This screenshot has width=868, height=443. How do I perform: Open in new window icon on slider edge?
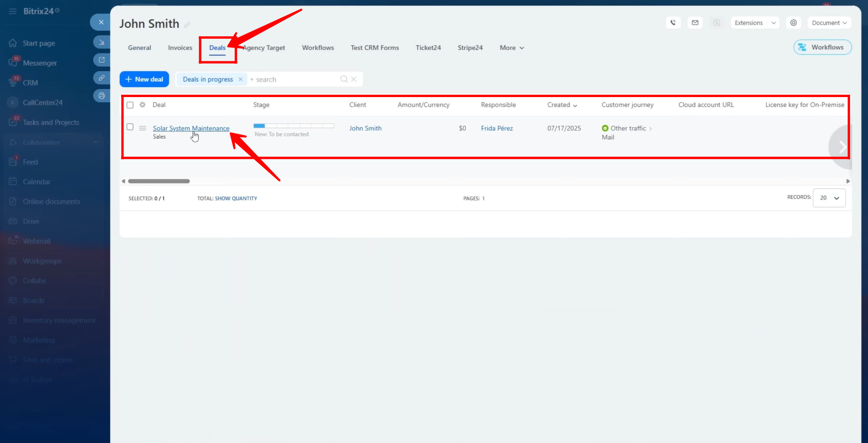pos(101,60)
